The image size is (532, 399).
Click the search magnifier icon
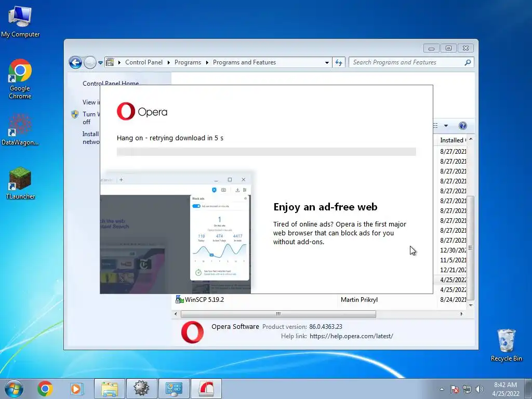point(468,62)
